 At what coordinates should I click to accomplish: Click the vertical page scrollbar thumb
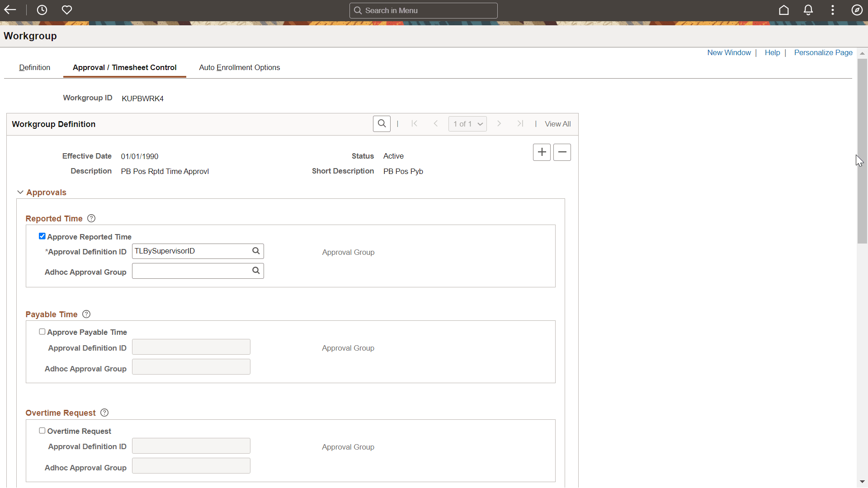pyautogui.click(x=862, y=151)
